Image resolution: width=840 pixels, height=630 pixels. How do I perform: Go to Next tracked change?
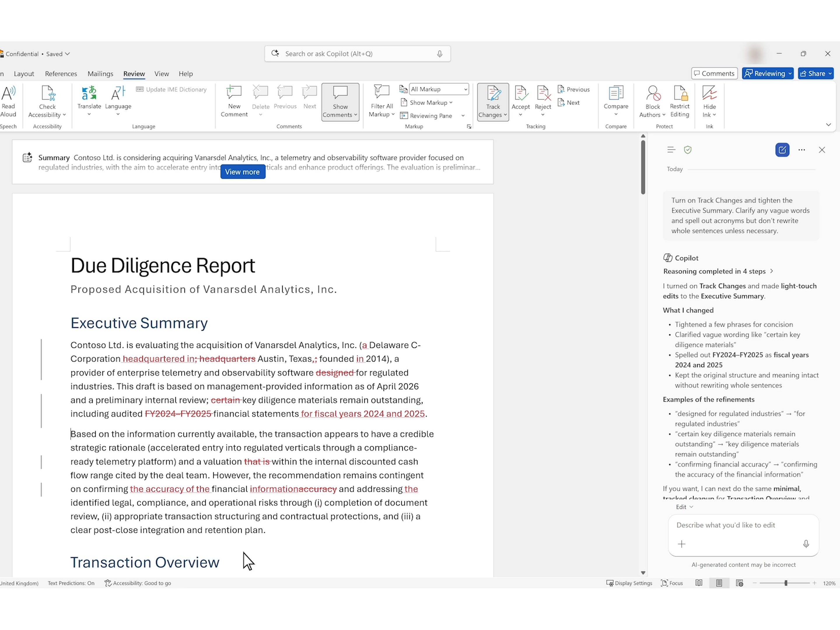pyautogui.click(x=568, y=103)
